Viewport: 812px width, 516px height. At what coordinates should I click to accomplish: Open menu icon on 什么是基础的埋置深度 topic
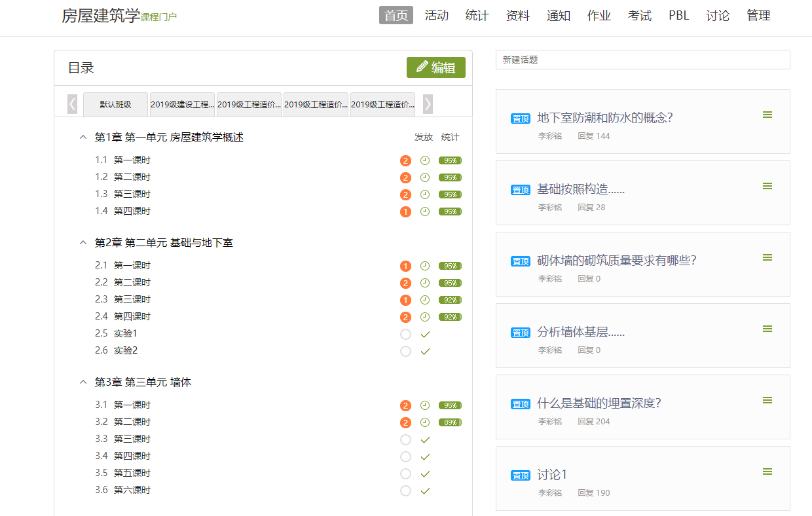(x=767, y=400)
